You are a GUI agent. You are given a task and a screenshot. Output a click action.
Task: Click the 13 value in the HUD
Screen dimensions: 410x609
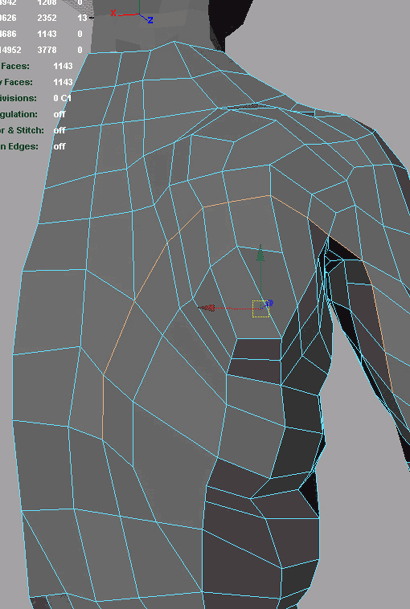point(82,18)
